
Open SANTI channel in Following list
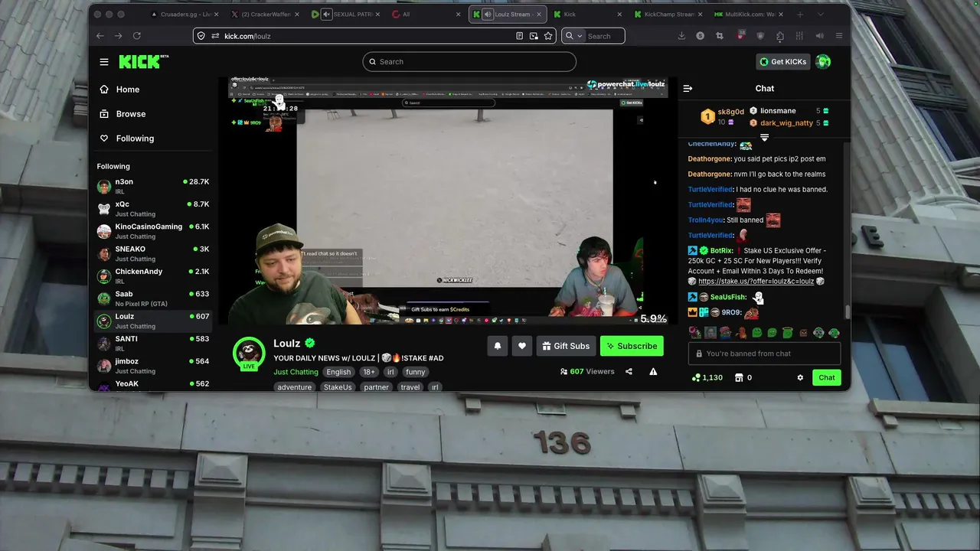tap(152, 343)
